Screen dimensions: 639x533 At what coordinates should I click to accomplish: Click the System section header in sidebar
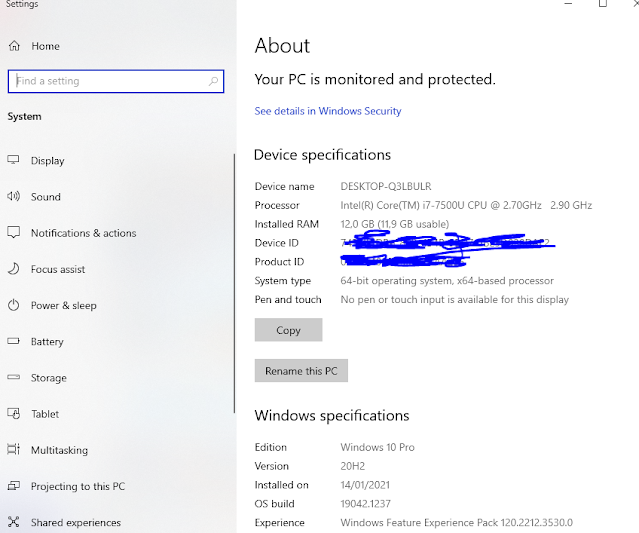pyautogui.click(x=24, y=117)
